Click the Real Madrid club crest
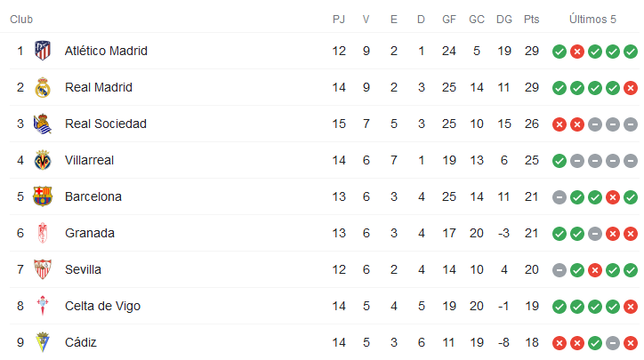This screenshot has height=360, width=644. click(42, 87)
